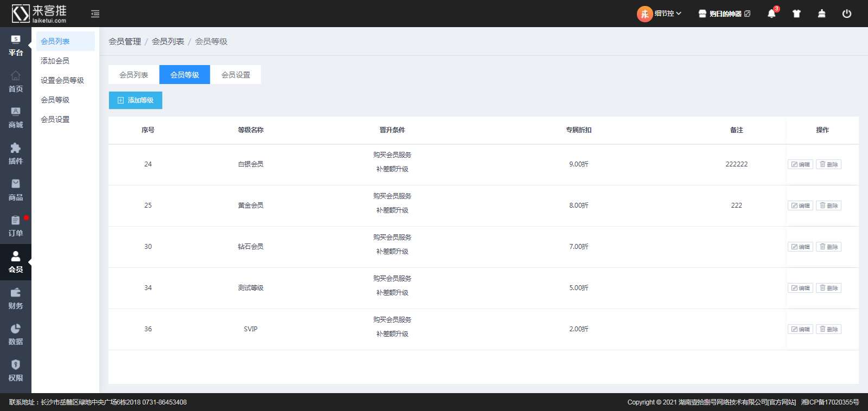Open the 购日的神器 store link
868x411 pixels.
724,14
